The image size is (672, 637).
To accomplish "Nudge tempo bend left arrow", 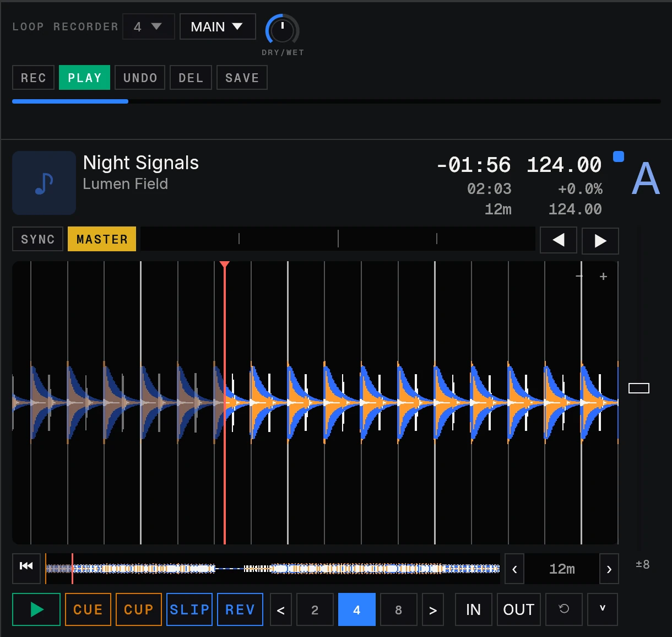I will click(559, 241).
